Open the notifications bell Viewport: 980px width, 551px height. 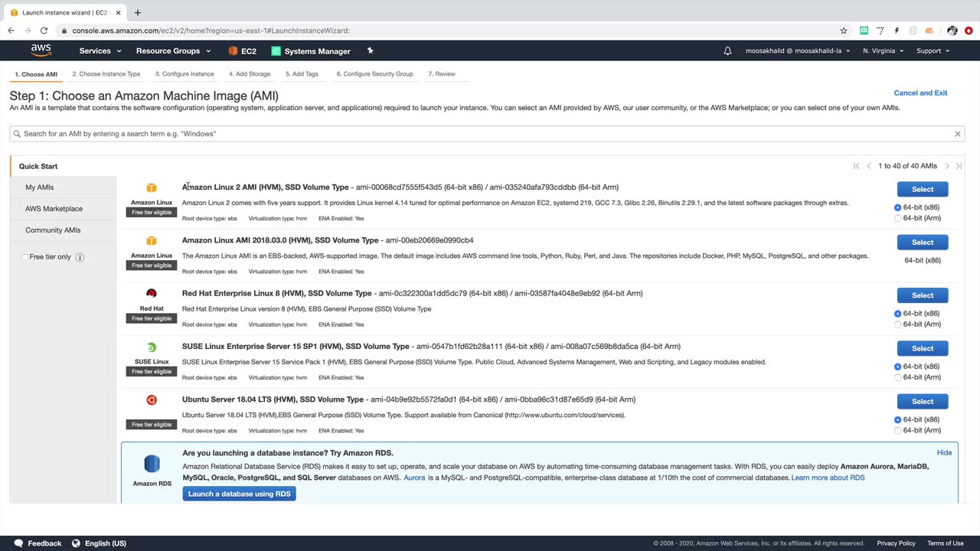(727, 51)
